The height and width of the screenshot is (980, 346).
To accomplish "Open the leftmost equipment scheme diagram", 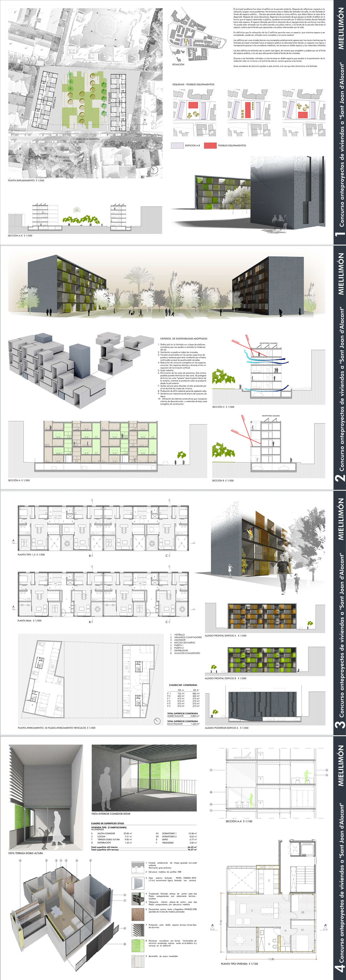I will [x=195, y=112].
